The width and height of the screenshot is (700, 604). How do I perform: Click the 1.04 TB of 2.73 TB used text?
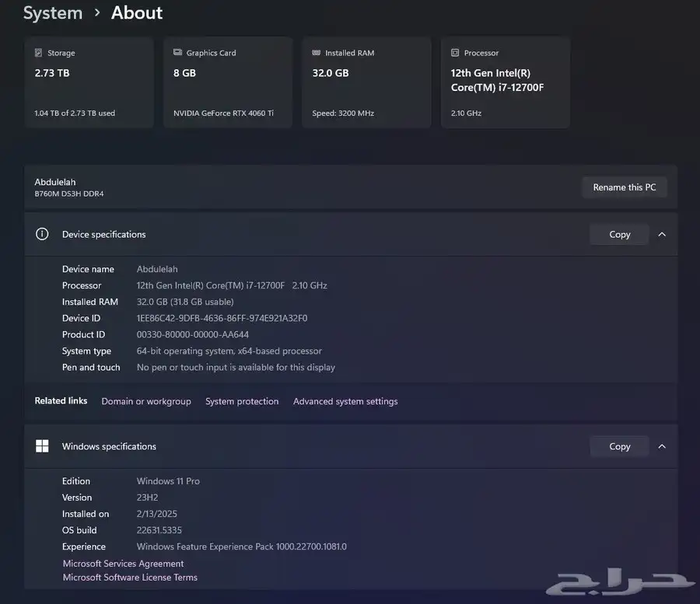coord(75,113)
